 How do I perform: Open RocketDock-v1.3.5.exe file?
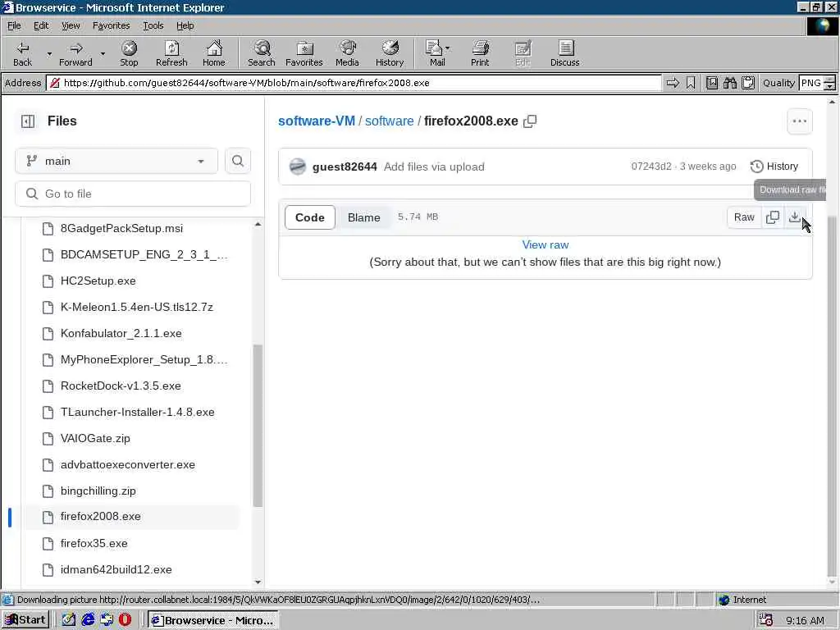tap(121, 386)
